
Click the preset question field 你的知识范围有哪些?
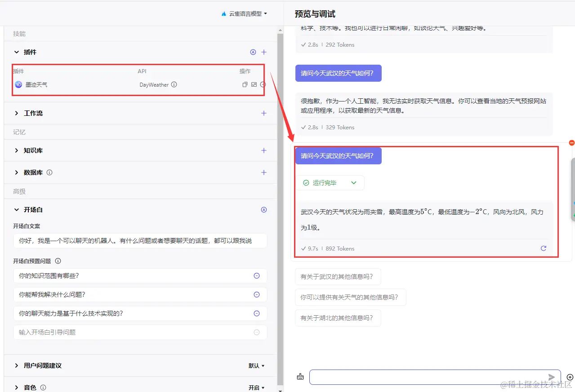click(140, 276)
